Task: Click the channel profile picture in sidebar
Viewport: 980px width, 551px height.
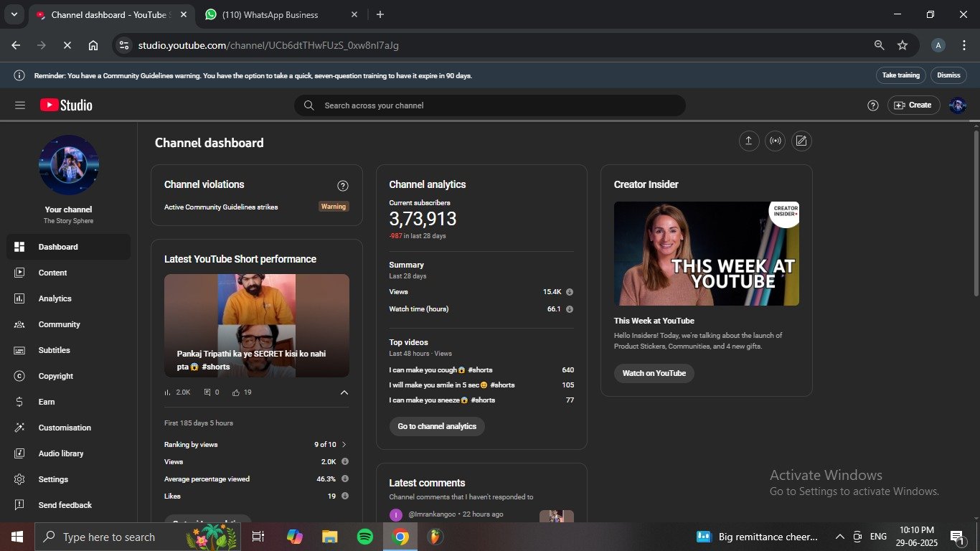Action: point(69,165)
